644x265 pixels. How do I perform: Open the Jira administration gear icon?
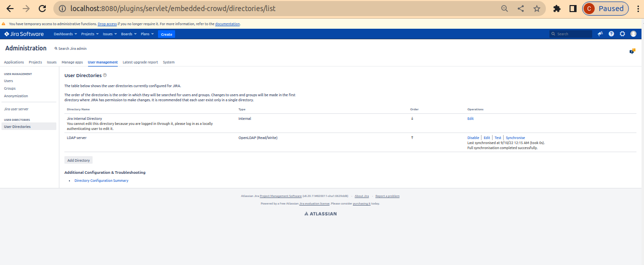coord(622,34)
